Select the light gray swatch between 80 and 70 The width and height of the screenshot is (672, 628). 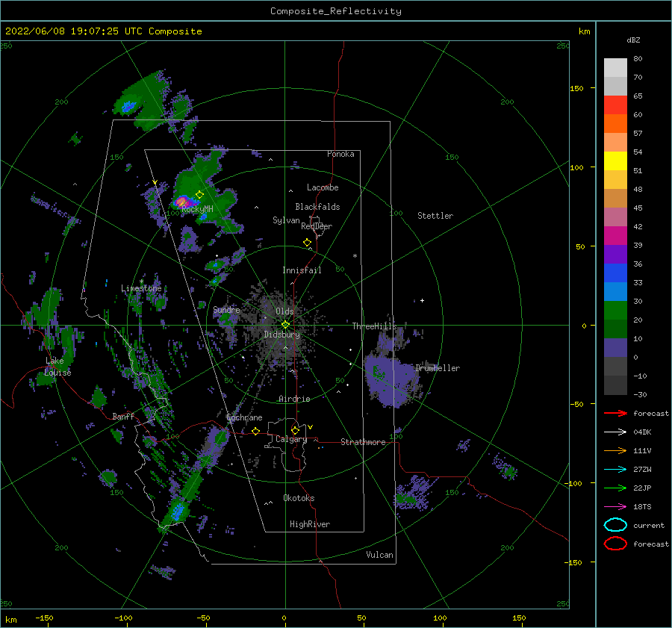pos(615,67)
